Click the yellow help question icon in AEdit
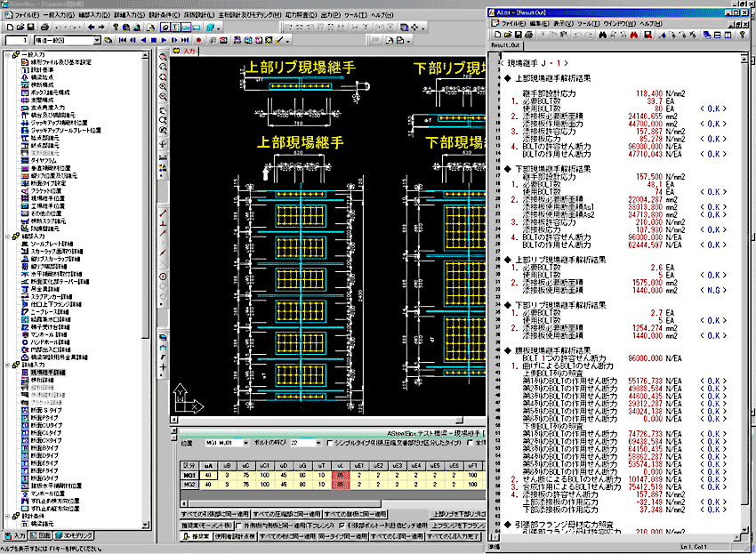Viewport: 756px width, 554px height. [x=743, y=35]
